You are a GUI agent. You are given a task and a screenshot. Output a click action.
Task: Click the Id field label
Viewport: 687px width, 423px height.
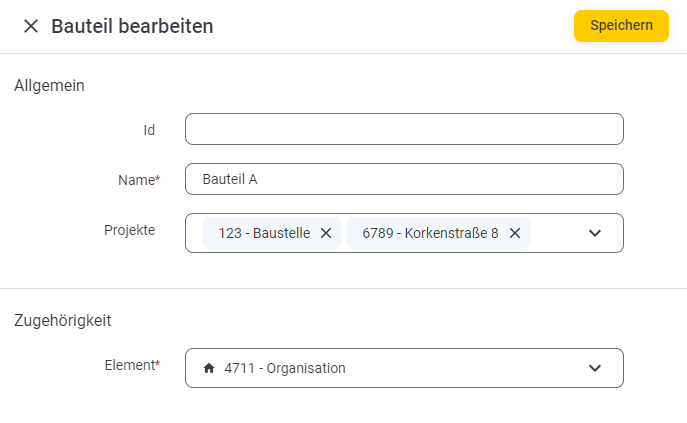click(x=149, y=130)
